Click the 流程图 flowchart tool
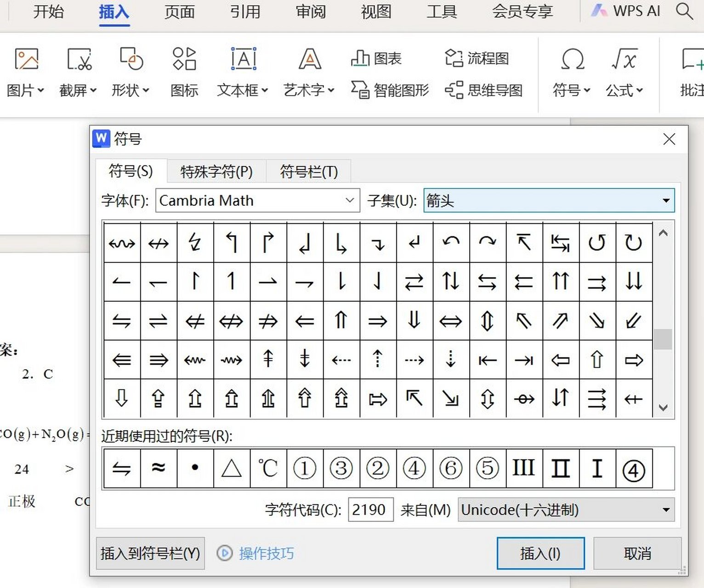This screenshot has width=704, height=588. 478,58
